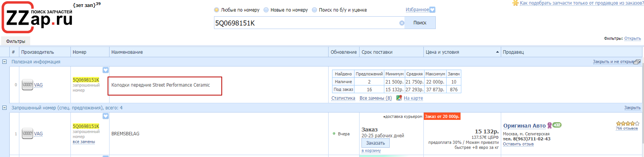Viewport: 644px width, 157px height.
Task: Click the 21 500р. minimum price cell
Action: pyautogui.click(x=394, y=82)
